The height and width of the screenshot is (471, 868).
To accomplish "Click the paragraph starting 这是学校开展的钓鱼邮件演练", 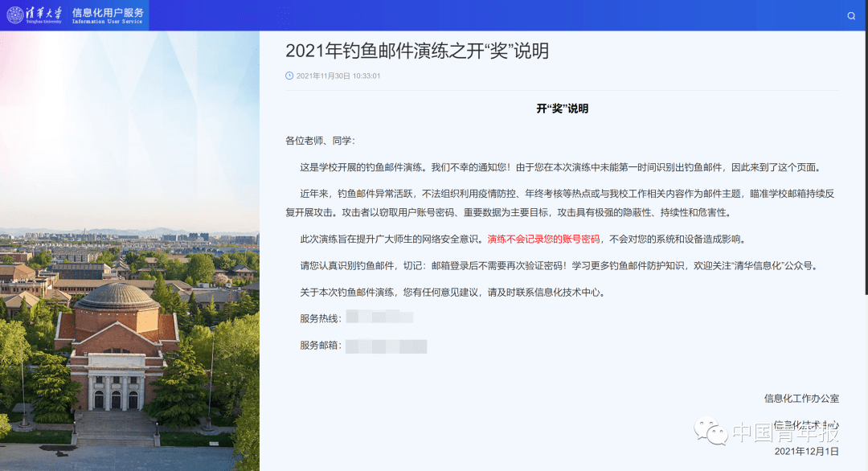I will tap(559, 168).
